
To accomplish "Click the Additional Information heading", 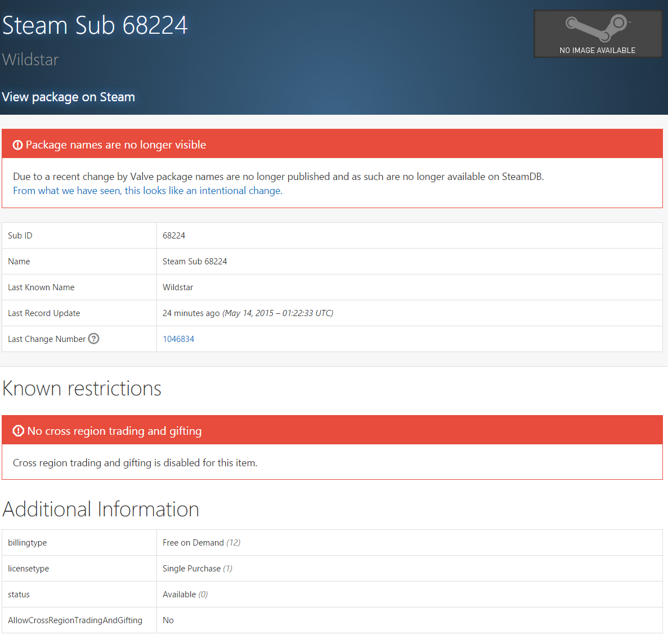I will click(x=101, y=510).
